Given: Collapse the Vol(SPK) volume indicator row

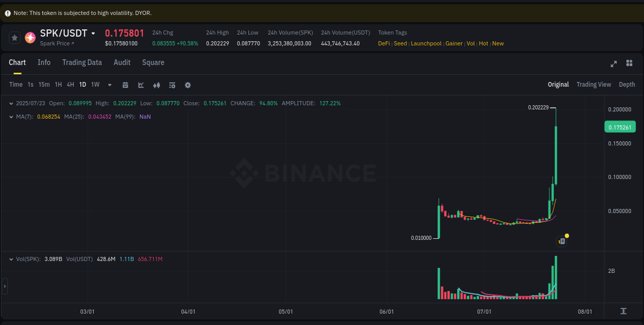Looking at the screenshot, I should click(11, 259).
